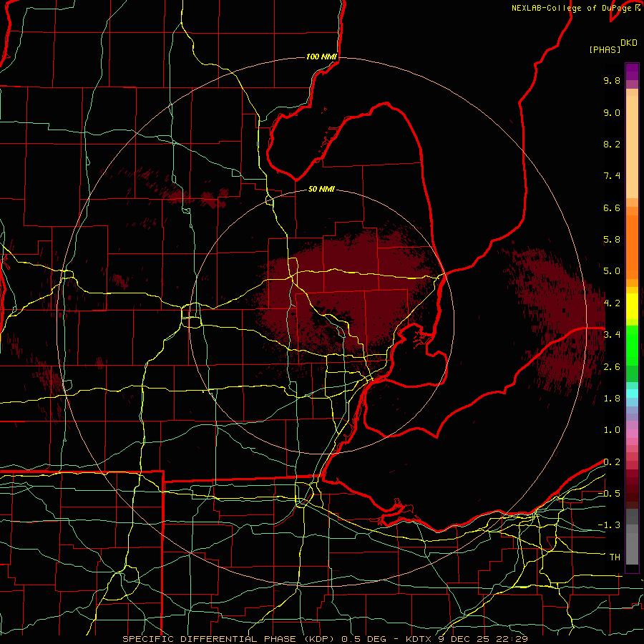Click the 22:29 timestamp in the caption
Screen dimensions: 644x644
[x=512, y=639]
